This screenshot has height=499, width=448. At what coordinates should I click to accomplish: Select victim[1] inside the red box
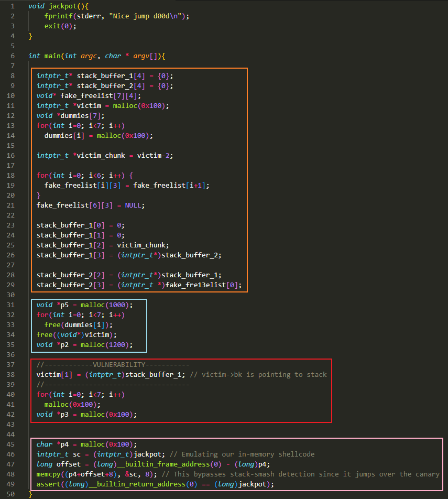tap(52, 374)
